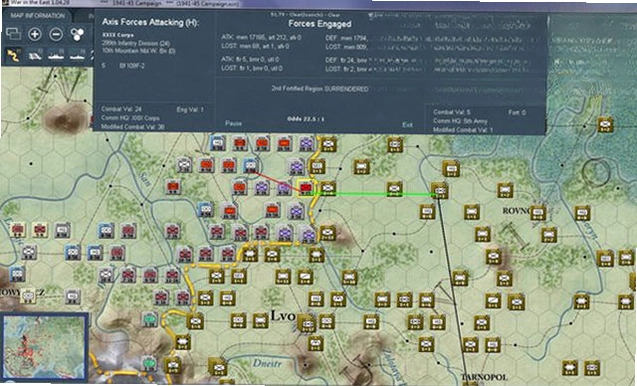
Task: Click the minimap overview thumbnail
Action: point(45,347)
